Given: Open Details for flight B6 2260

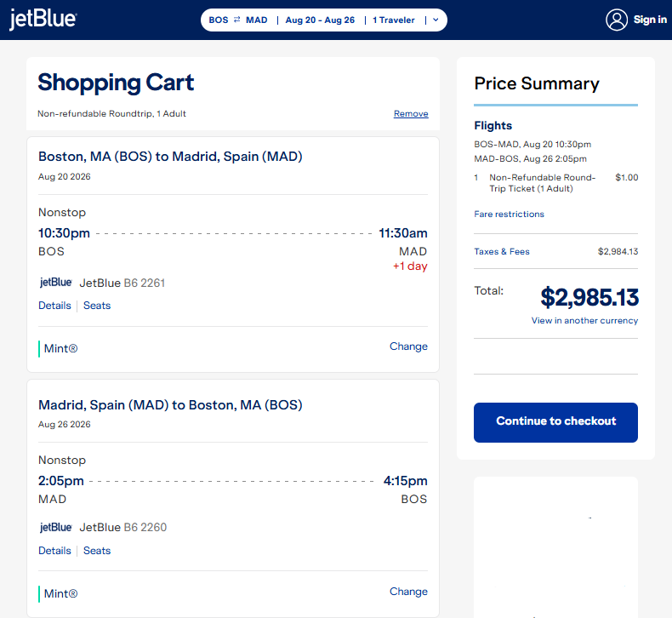Looking at the screenshot, I should coord(54,551).
